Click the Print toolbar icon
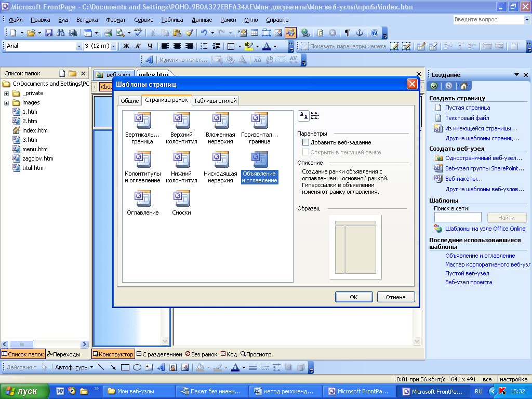The image size is (532, 399). click(x=108, y=33)
